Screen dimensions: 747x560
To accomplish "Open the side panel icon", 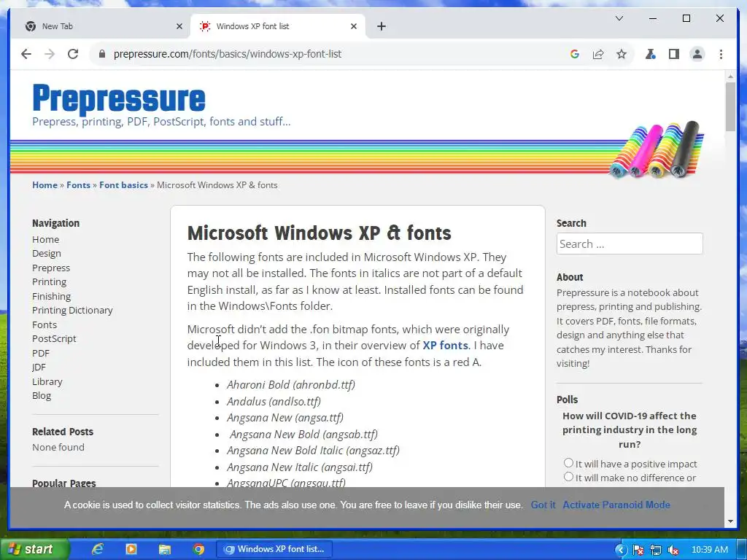I will (673, 54).
